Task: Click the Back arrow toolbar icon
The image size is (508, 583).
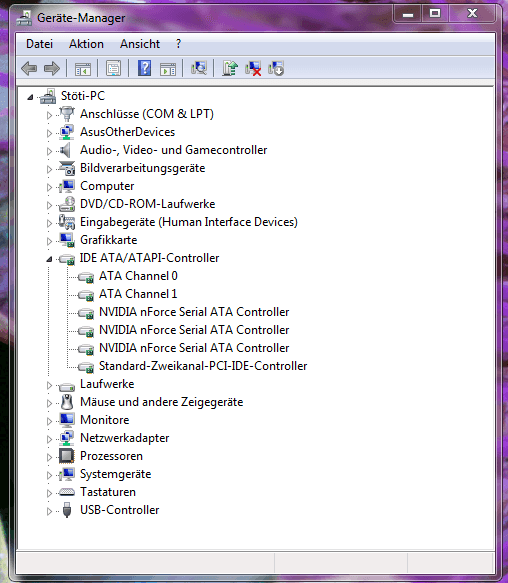Action: 29,68
